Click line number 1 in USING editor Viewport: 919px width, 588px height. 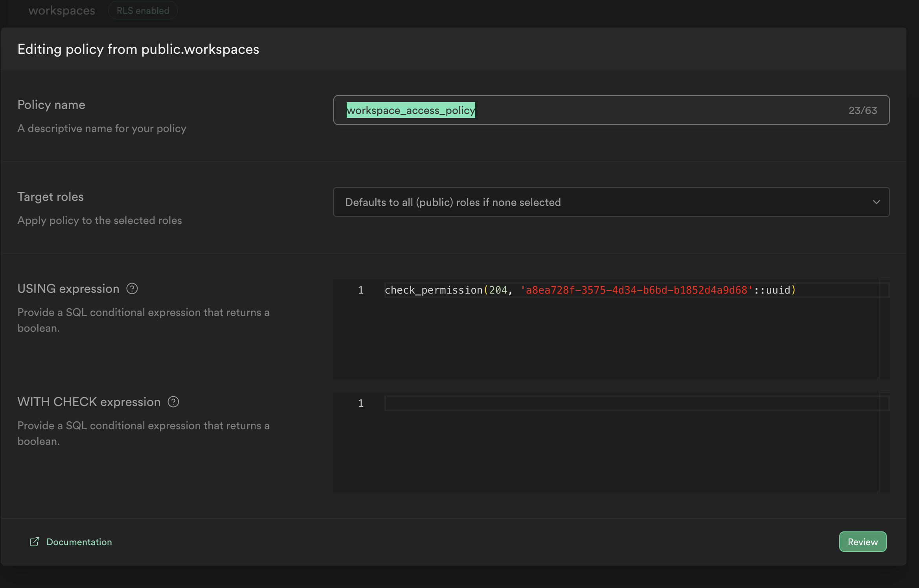360,290
